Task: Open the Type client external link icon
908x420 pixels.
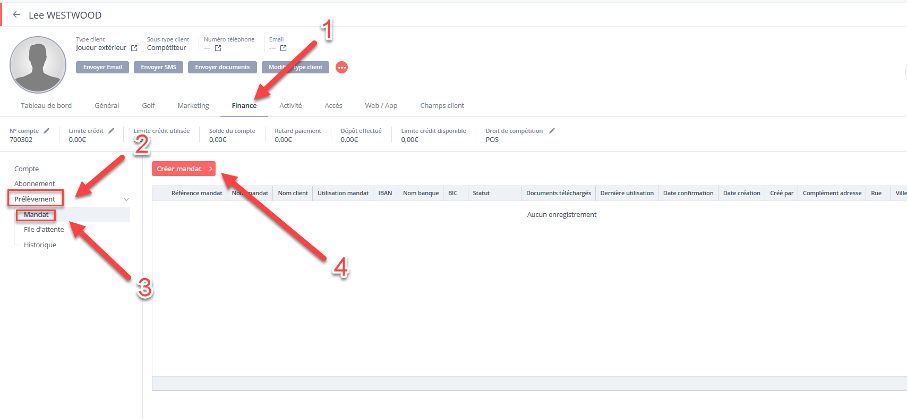Action: 134,48
